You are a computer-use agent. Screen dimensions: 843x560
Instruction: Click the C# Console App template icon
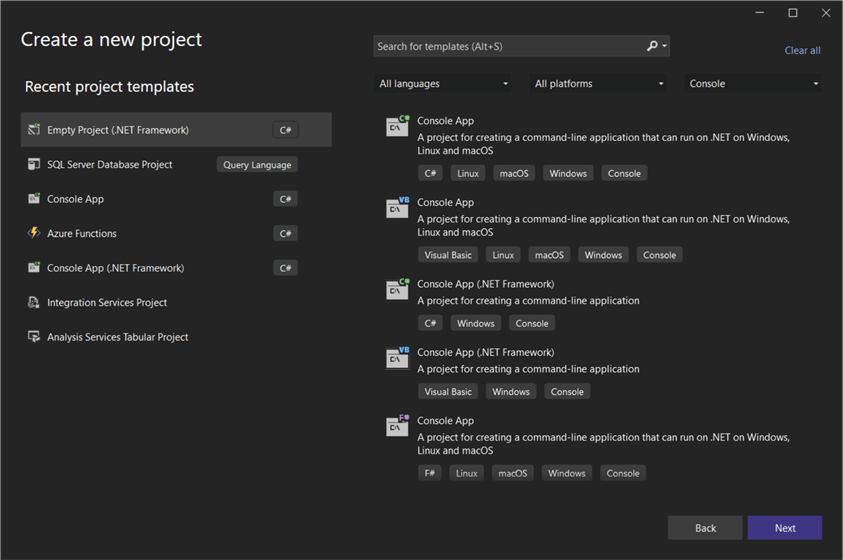tap(397, 126)
